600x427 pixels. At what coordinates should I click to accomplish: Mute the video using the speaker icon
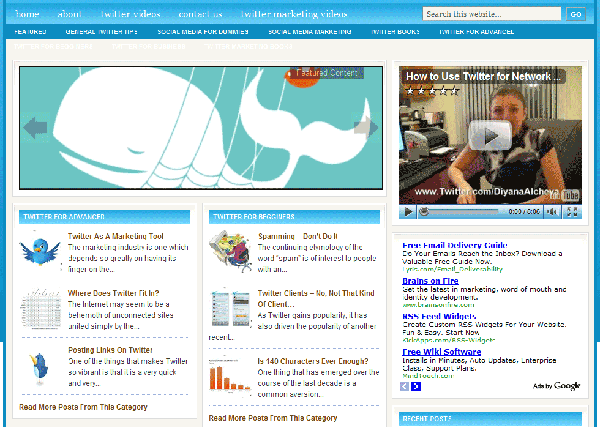pyautogui.click(x=552, y=212)
